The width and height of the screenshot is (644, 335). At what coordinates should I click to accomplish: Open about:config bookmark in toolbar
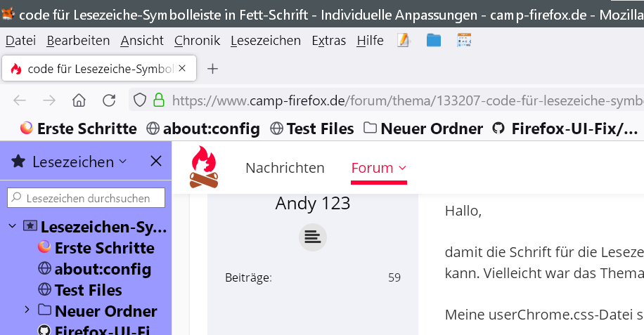203,129
